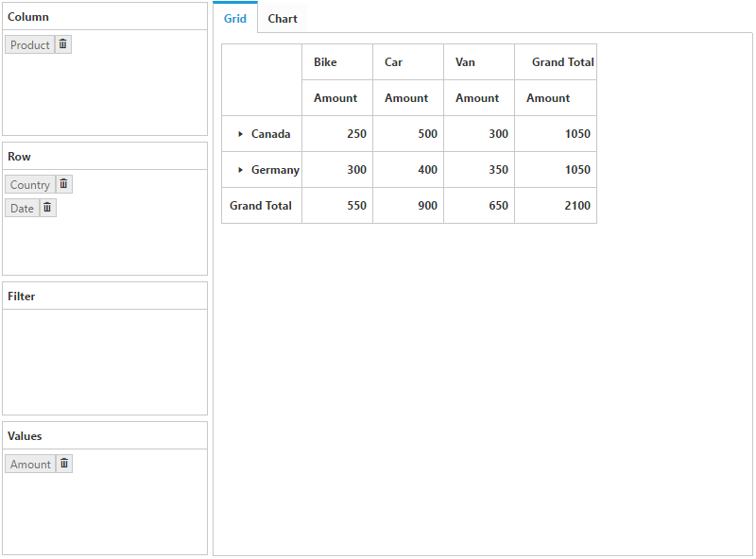This screenshot has width=756, height=559.
Task: Switch to the Chart tab
Action: click(283, 19)
